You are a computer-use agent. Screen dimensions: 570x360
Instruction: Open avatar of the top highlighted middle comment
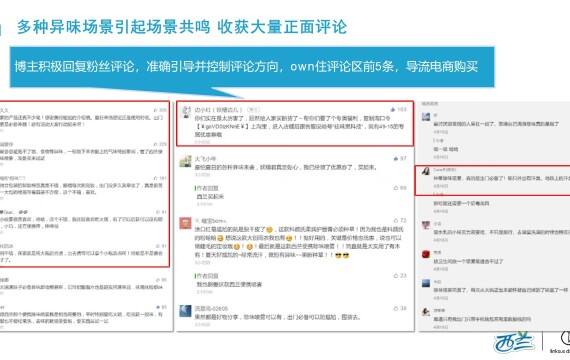tap(186, 112)
